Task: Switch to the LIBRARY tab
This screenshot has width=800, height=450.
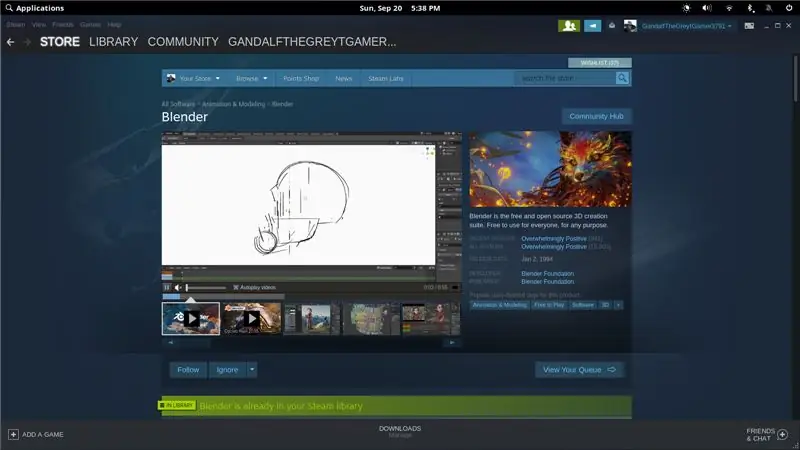Action: 113,42
